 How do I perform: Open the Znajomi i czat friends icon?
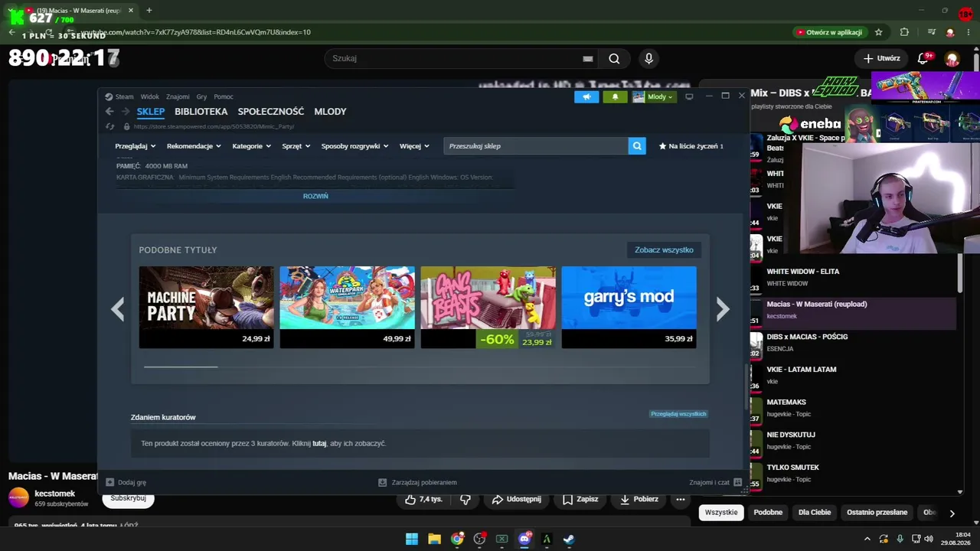coord(737,482)
